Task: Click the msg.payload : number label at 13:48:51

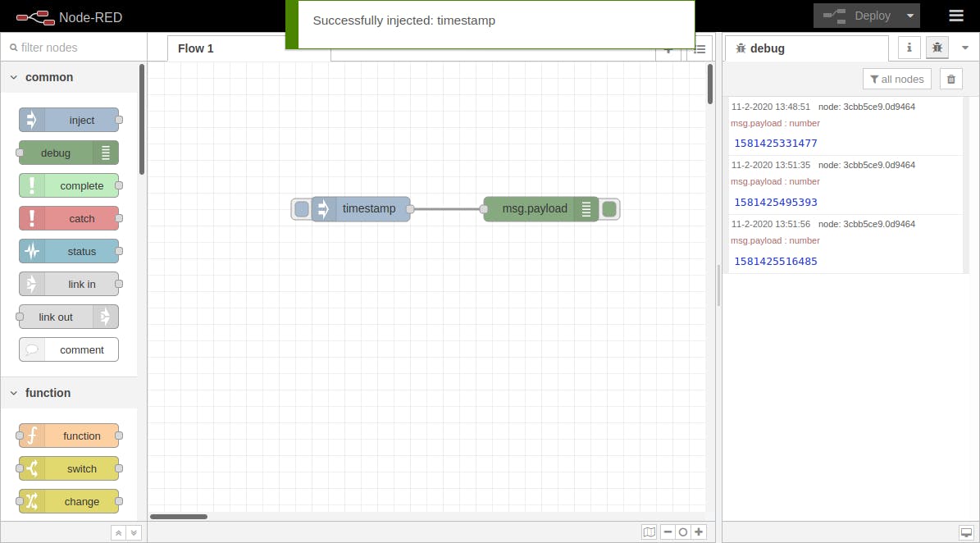Action: coord(775,123)
